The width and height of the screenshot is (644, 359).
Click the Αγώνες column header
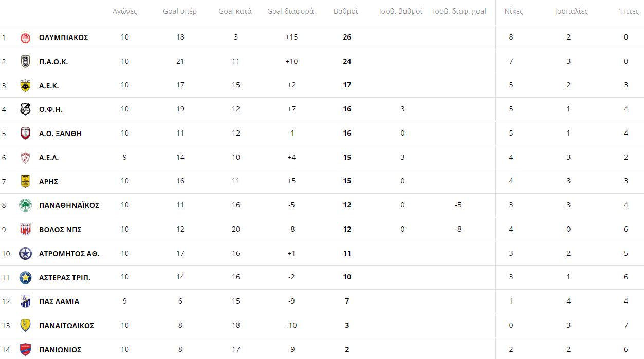125,11
